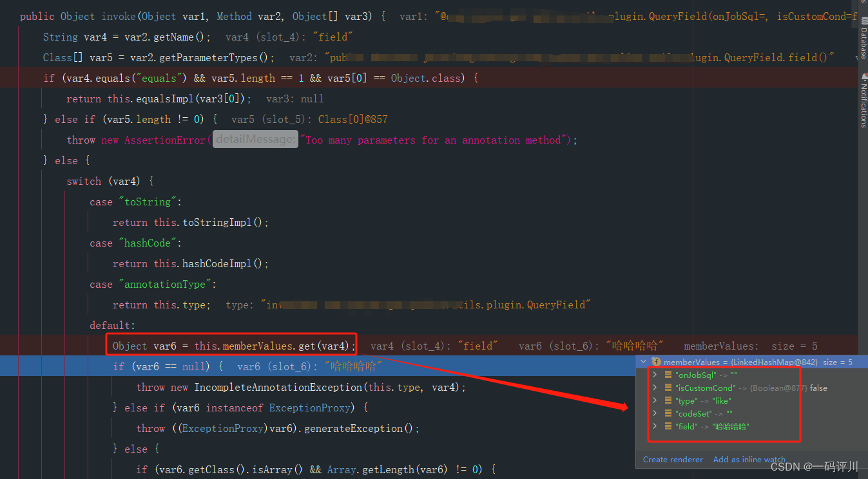
Task: Select the "isCustomCond" Boolean false row
Action: tap(751, 388)
